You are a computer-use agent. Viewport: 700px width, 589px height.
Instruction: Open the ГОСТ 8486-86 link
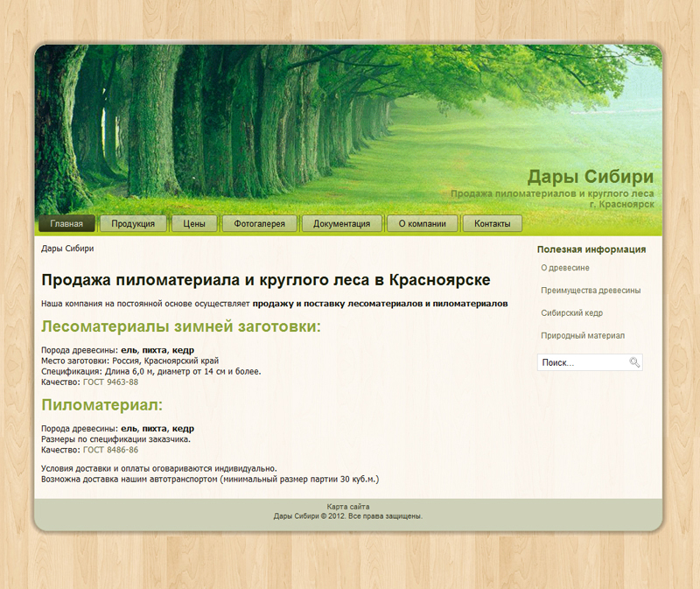point(111,450)
